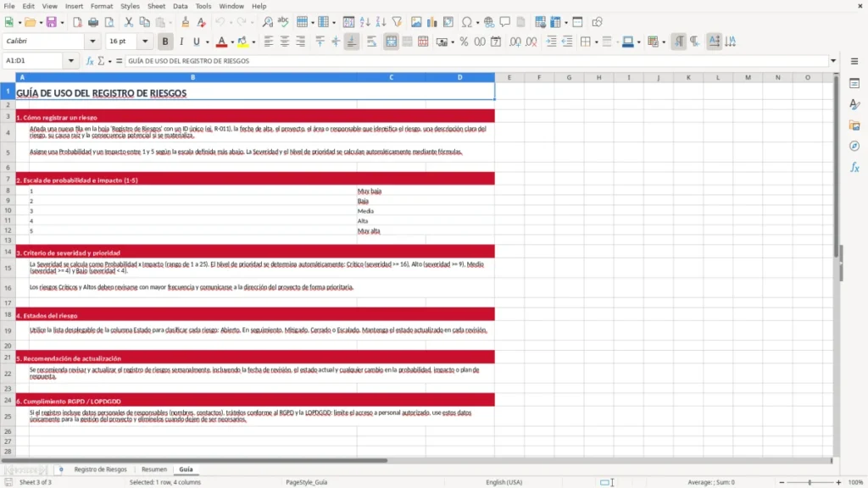Open sidebar Navigator compass icon
The height and width of the screenshot is (488, 868).
tap(854, 146)
